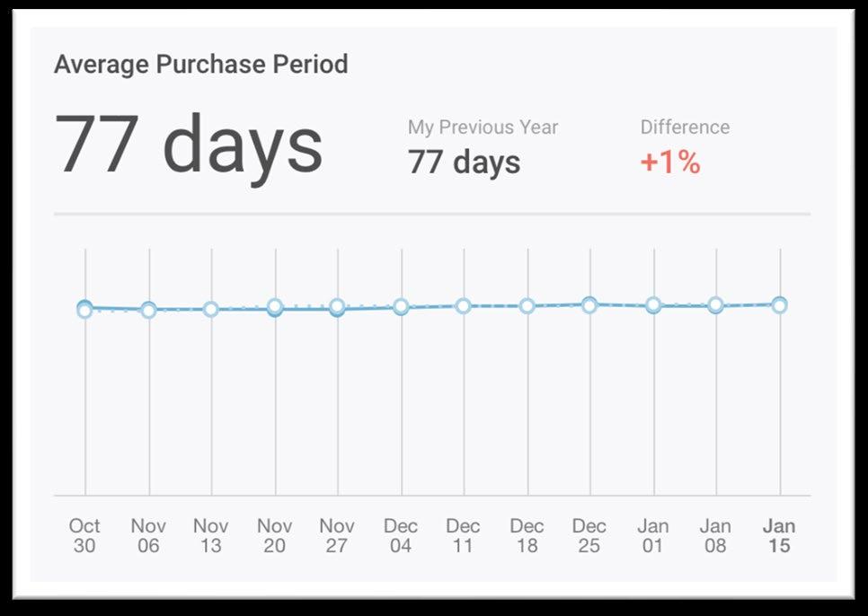Click the Difference heading

[685, 128]
